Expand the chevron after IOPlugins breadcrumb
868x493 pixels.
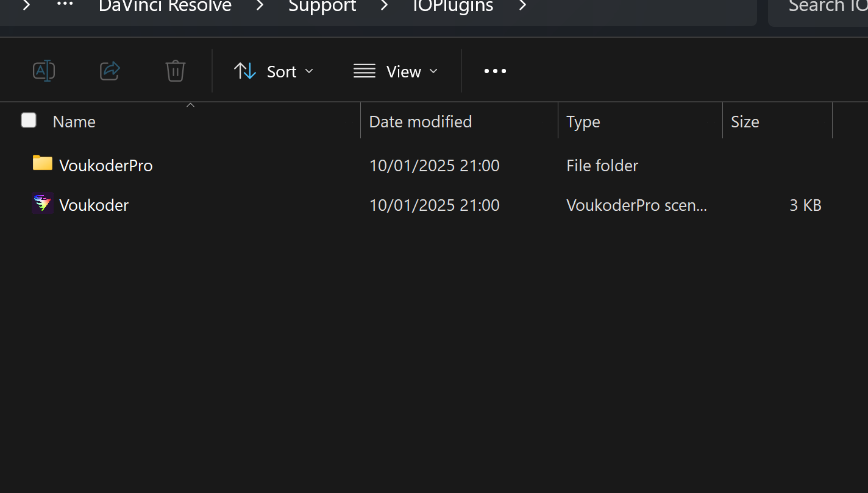point(522,6)
